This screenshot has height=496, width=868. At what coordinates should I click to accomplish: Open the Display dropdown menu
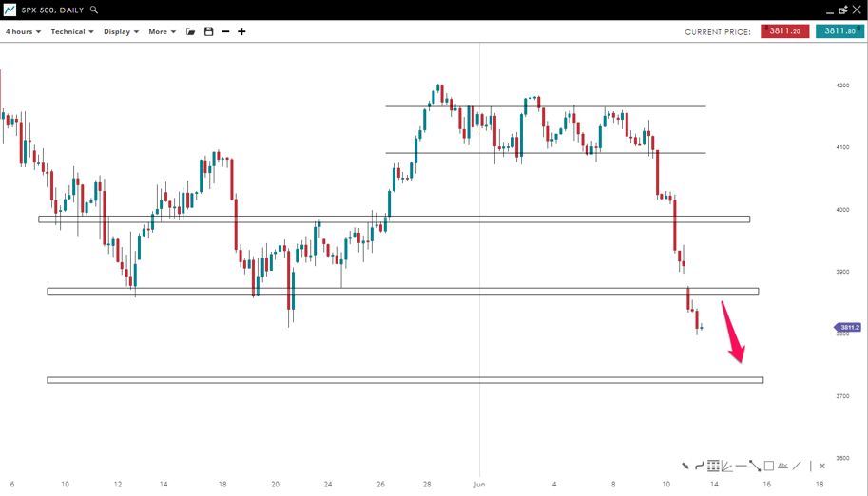tap(121, 31)
